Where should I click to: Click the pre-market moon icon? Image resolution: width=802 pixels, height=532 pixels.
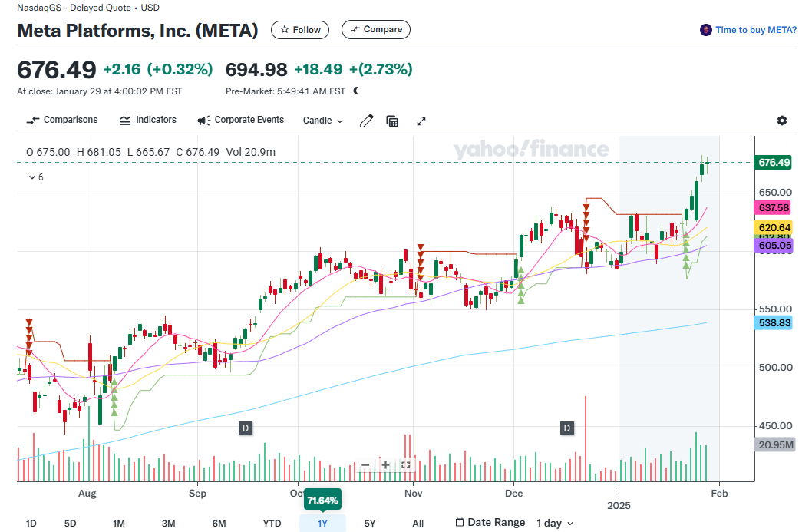click(356, 91)
